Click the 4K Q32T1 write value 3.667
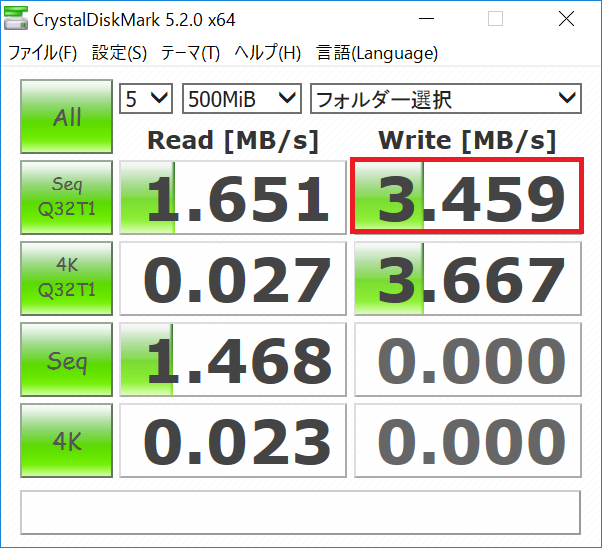 (x=468, y=278)
